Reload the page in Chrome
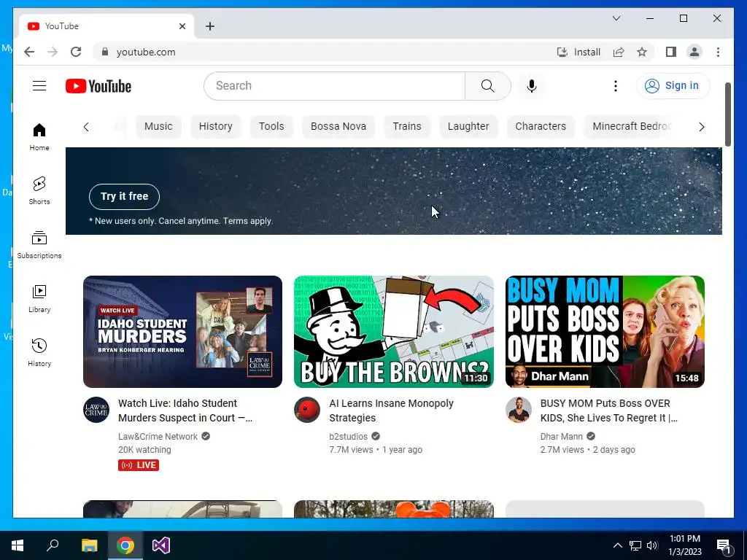The width and height of the screenshot is (747, 560). click(x=76, y=52)
